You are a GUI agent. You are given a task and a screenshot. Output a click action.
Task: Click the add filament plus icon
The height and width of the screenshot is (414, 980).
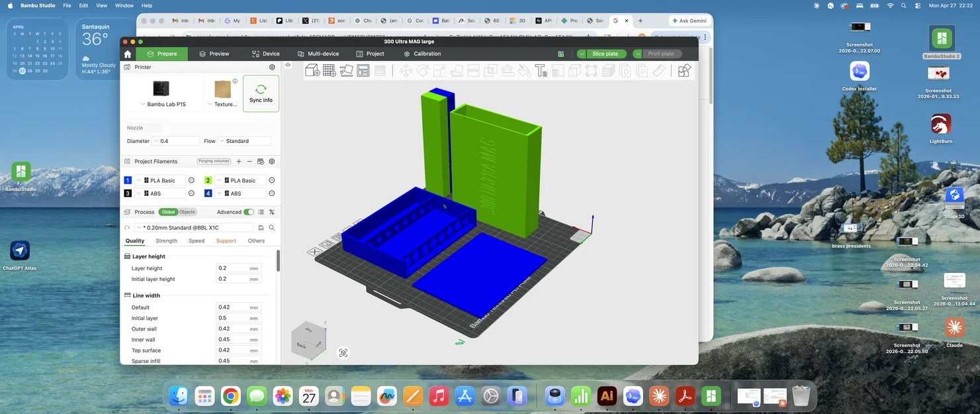(x=239, y=162)
